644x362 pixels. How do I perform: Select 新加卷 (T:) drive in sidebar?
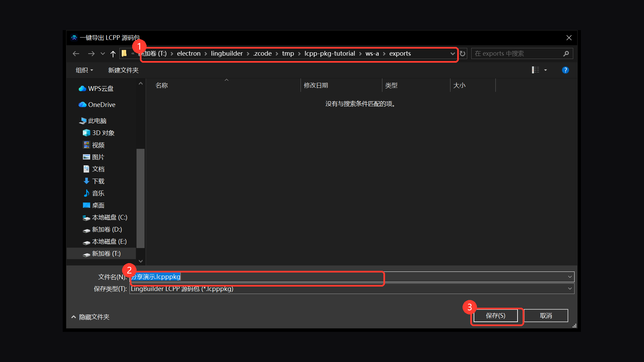pos(102,253)
